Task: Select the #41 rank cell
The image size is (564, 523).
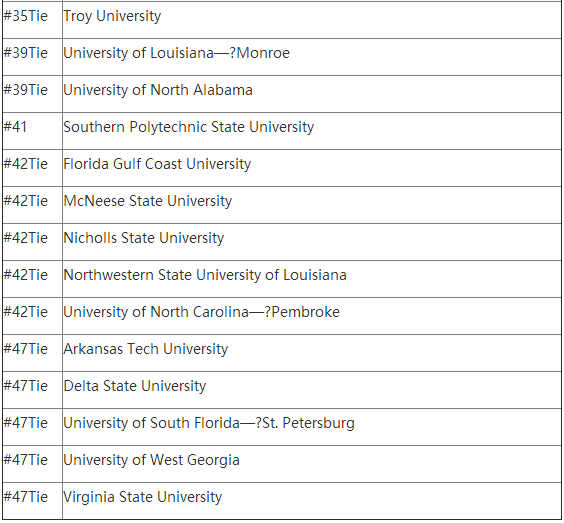Action: point(32,131)
